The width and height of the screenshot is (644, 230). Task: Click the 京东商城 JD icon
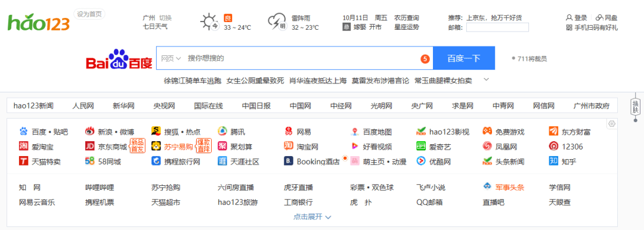click(89, 146)
